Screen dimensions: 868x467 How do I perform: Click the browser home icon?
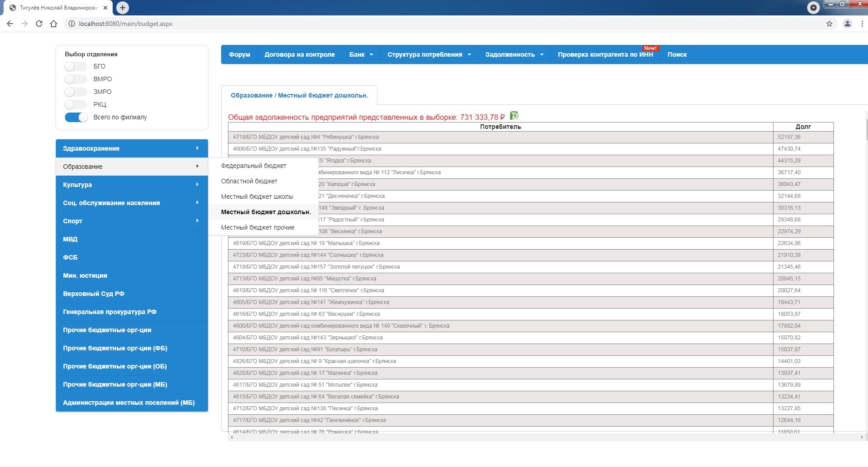54,24
